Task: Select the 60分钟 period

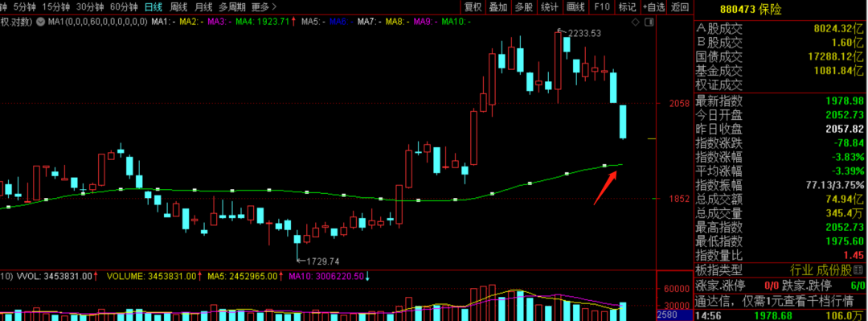Action: [124, 7]
